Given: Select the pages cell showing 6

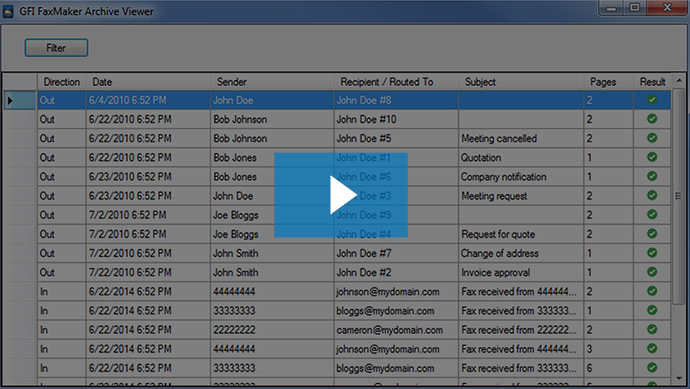Looking at the screenshot, I should click(608, 368).
